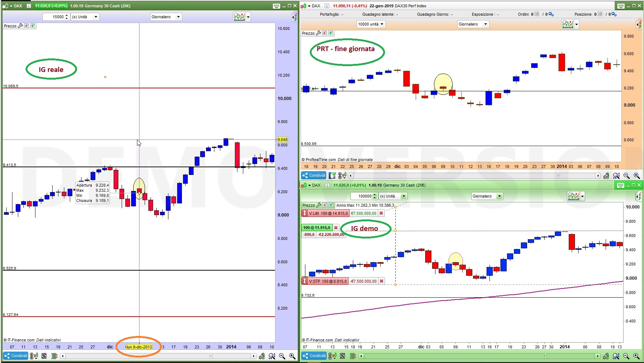Open the Ordini settings gear in portfolio bar
Image resolution: width=644 pixels, height=363 pixels.
(551, 14)
